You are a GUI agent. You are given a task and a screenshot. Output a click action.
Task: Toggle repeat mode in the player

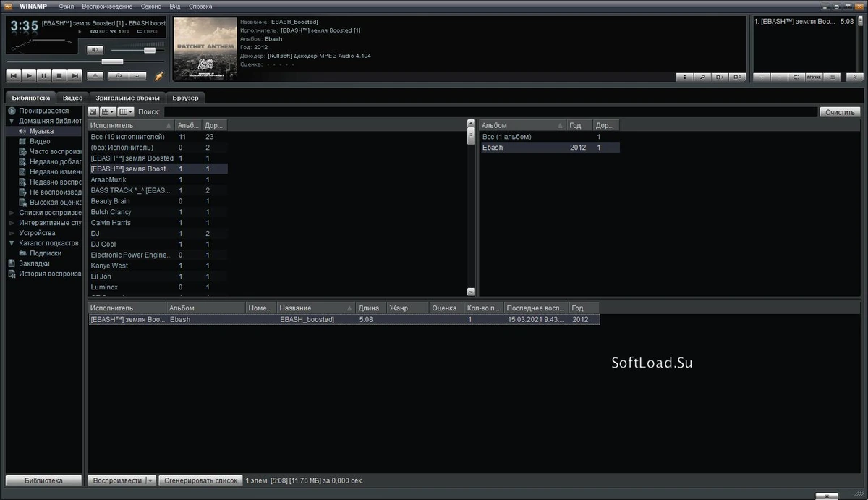pyautogui.click(x=137, y=75)
